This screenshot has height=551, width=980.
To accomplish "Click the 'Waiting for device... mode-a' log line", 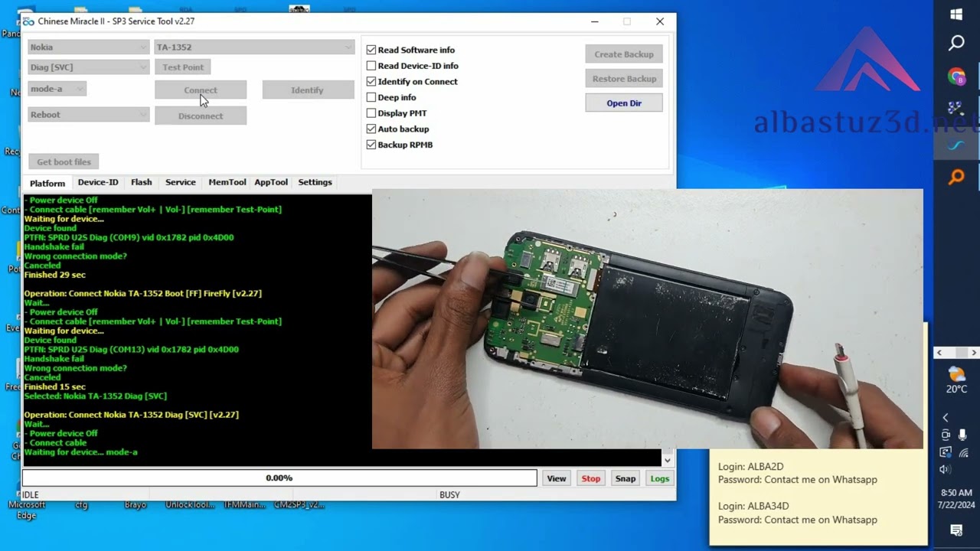I will pos(81,452).
